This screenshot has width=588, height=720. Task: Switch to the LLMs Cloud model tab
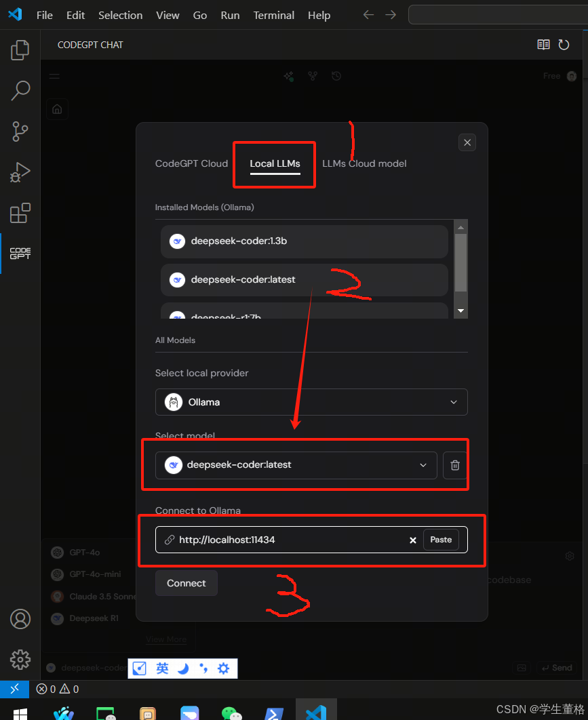pyautogui.click(x=364, y=163)
